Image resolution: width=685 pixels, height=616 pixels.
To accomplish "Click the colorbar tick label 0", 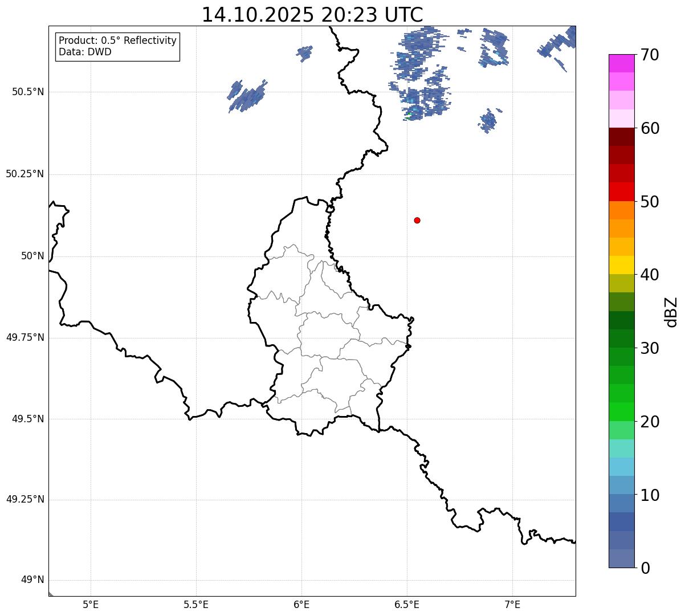I will click(645, 568).
